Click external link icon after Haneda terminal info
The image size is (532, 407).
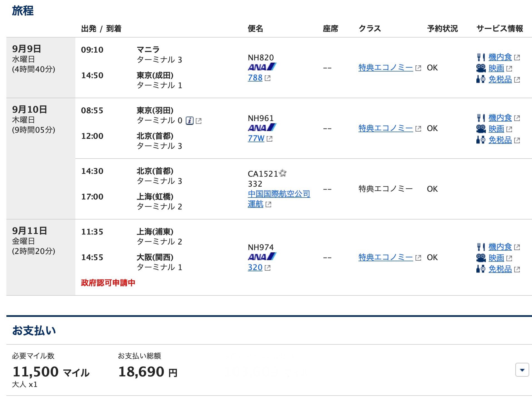pos(199,121)
